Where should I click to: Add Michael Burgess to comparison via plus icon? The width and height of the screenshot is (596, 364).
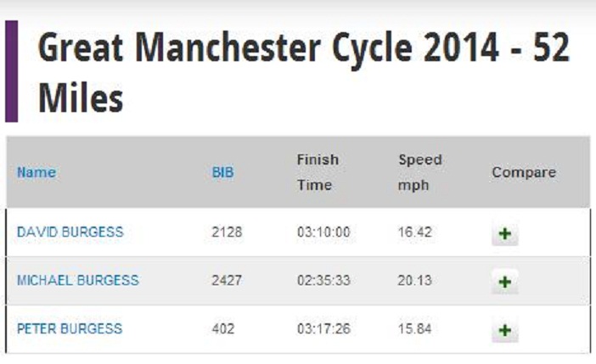point(504,282)
